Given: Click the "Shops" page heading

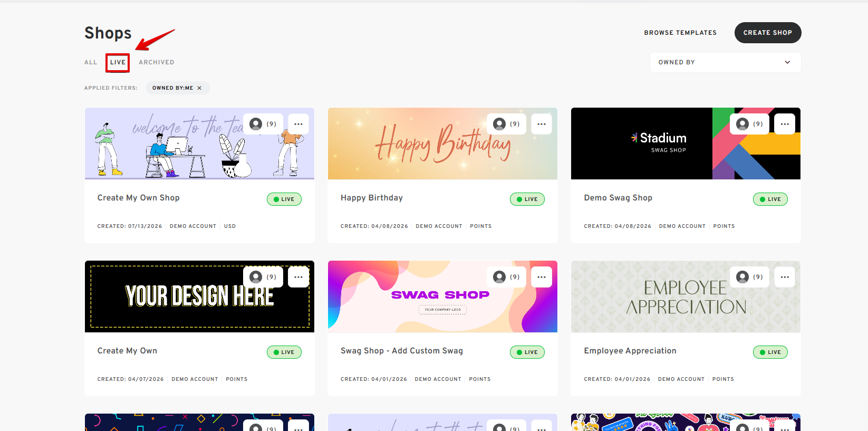Looking at the screenshot, I should pyautogui.click(x=108, y=33).
